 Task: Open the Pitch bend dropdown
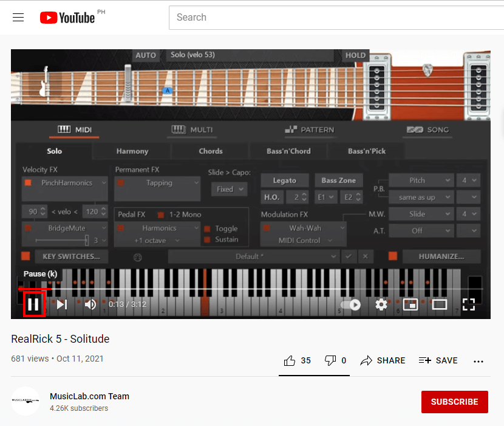(x=421, y=180)
